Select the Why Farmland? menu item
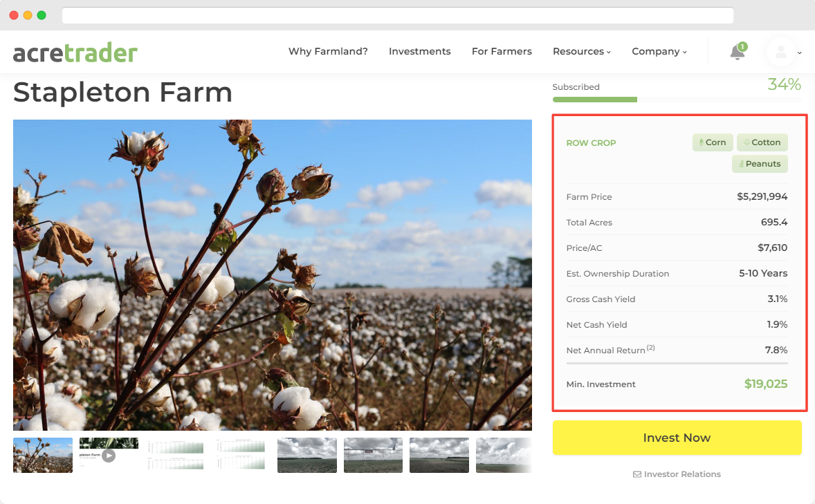815x504 pixels. click(328, 51)
